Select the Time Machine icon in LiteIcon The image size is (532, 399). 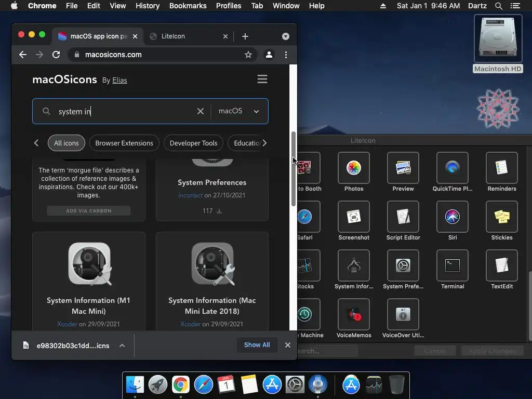click(308, 314)
